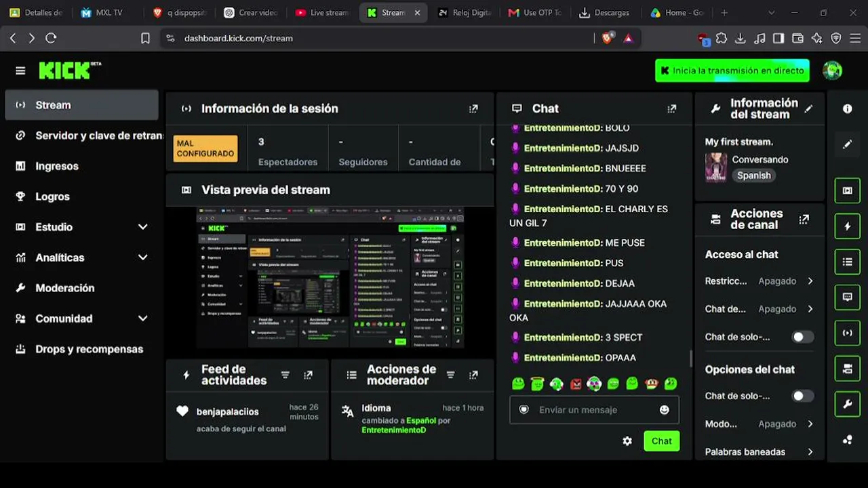The image size is (868, 488).
Task: Reload the page
Action: (x=51, y=39)
